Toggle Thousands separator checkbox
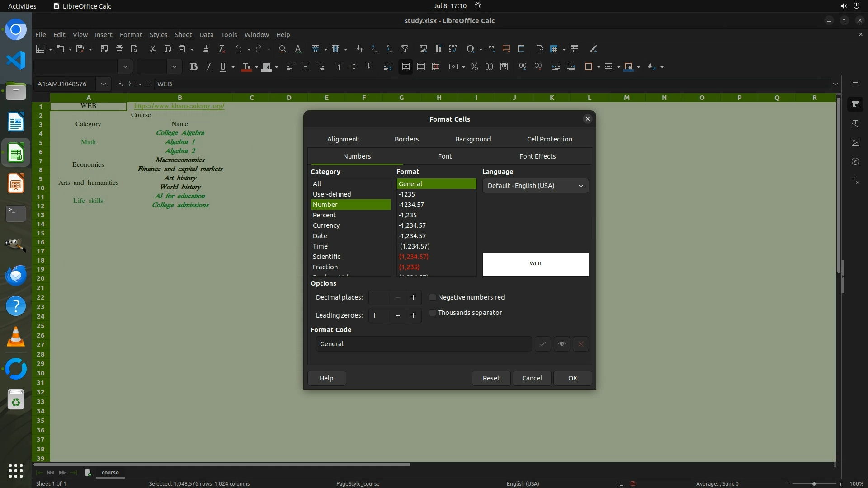 coord(433,313)
